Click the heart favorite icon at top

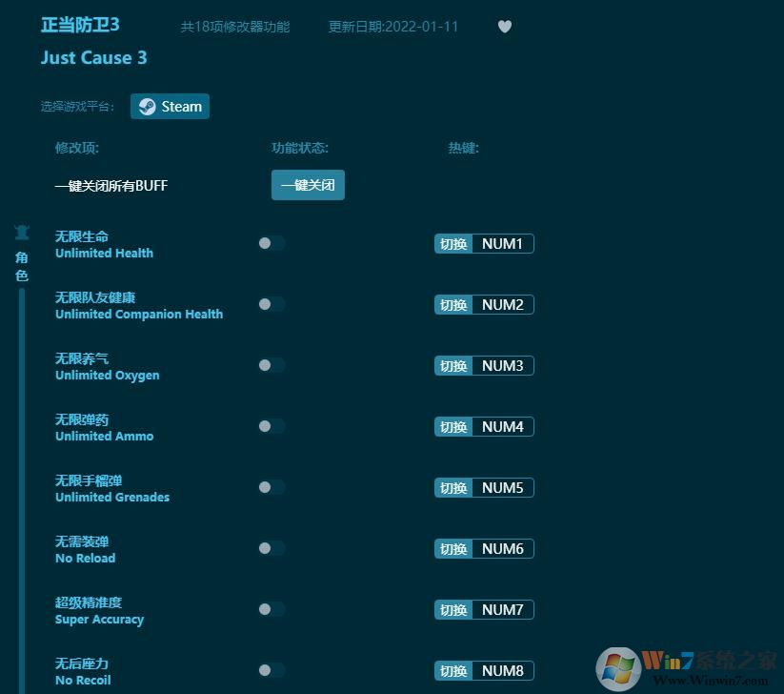505,27
